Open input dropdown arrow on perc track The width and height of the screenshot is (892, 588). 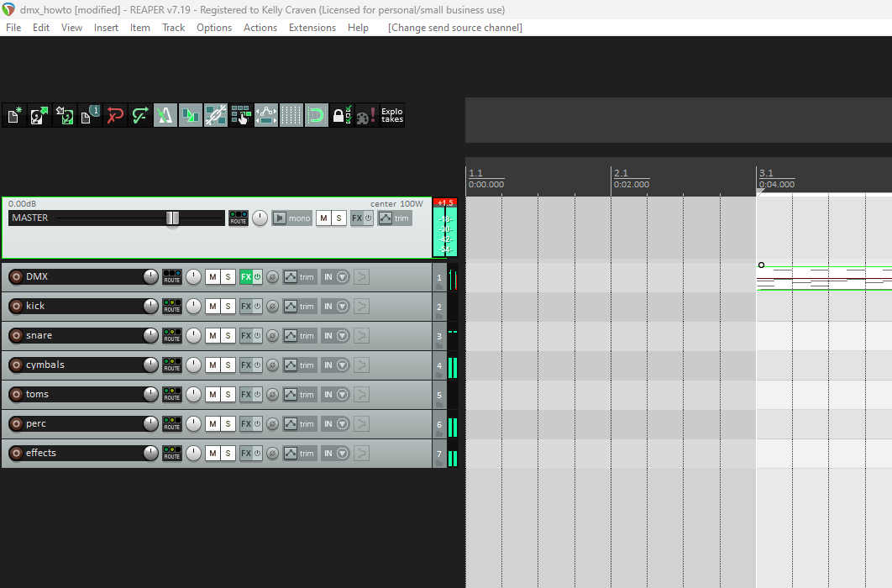[342, 423]
